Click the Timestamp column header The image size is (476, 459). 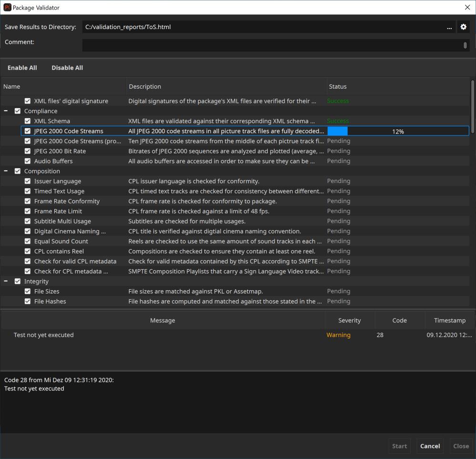click(449, 320)
